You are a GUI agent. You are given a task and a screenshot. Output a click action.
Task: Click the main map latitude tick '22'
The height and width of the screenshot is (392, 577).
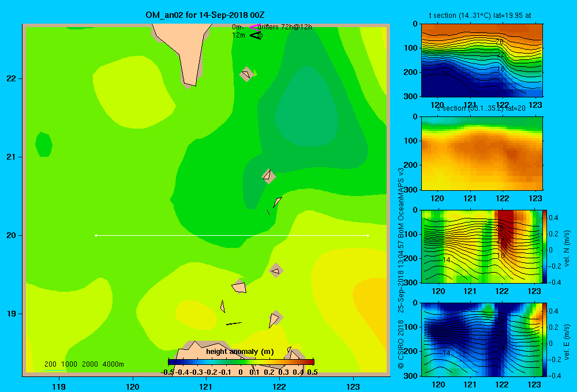(11, 79)
